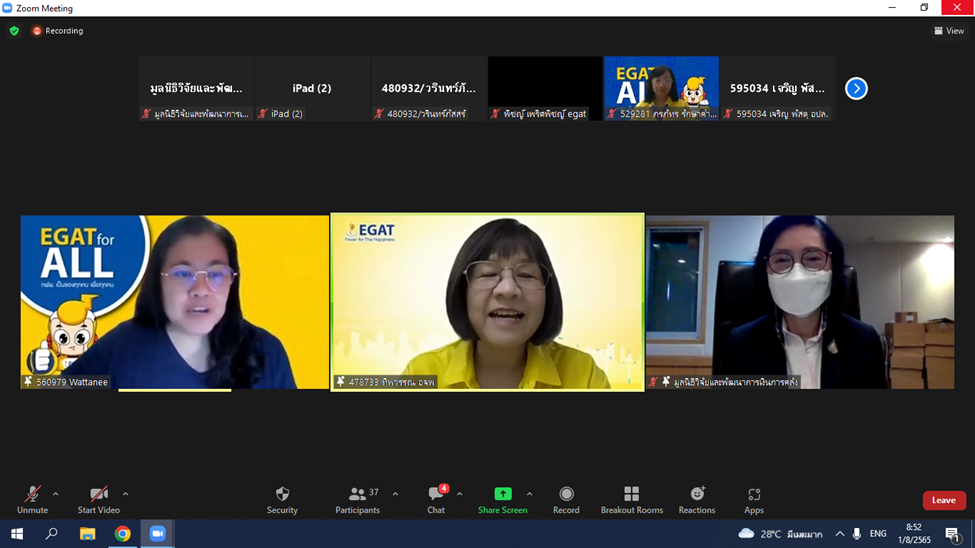
Task: Click the microphone icon in the system tray
Action: [857, 534]
